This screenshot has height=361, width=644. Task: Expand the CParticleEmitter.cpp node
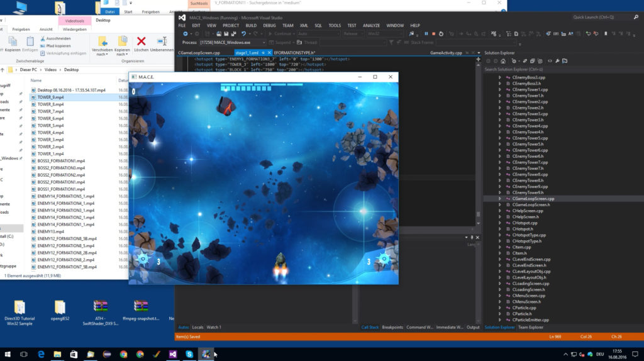click(x=500, y=320)
